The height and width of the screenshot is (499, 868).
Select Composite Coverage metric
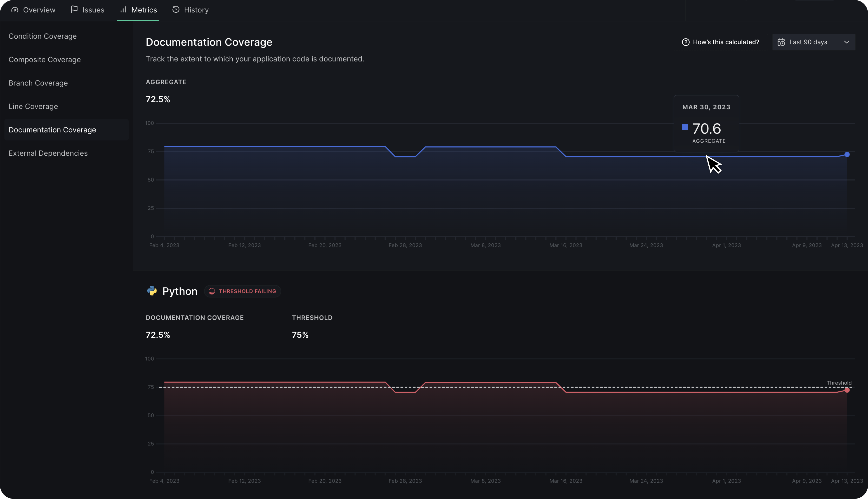coord(45,60)
